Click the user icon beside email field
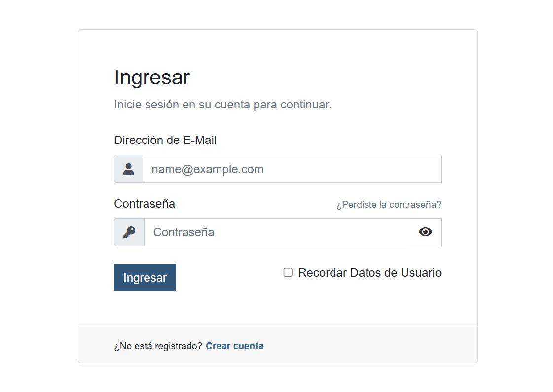This screenshot has height=392, width=553. (129, 169)
